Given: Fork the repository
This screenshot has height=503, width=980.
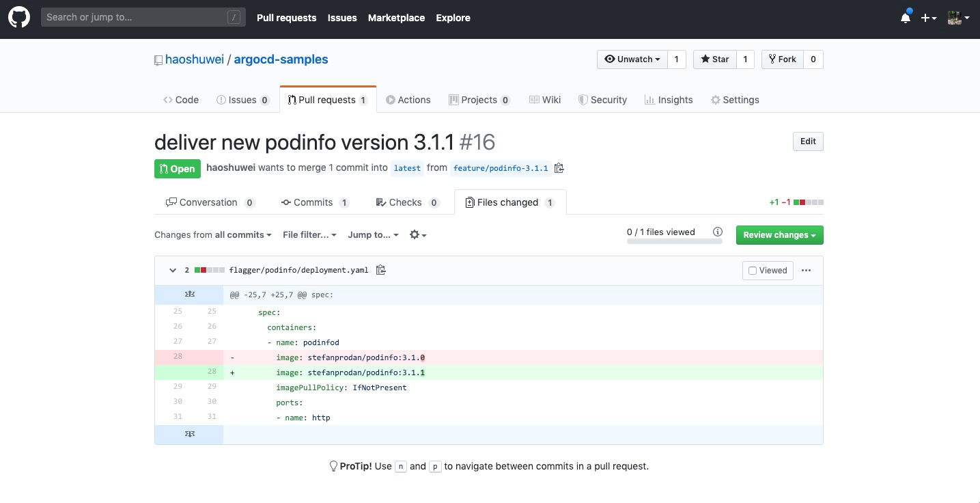Looking at the screenshot, I should point(783,59).
